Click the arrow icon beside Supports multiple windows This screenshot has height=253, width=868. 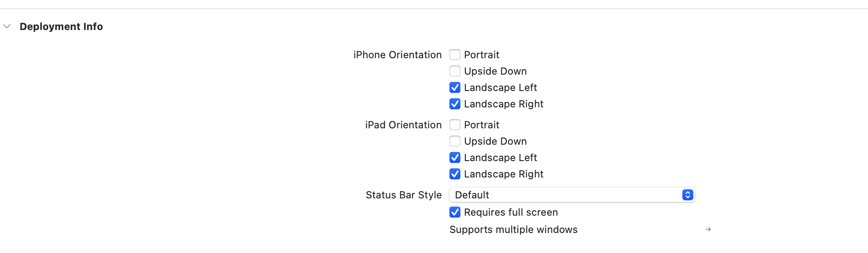click(708, 229)
